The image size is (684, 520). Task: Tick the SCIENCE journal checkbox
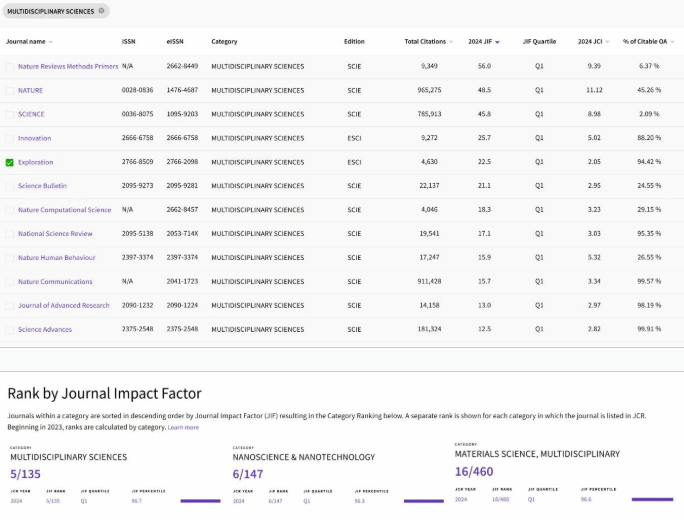10,114
